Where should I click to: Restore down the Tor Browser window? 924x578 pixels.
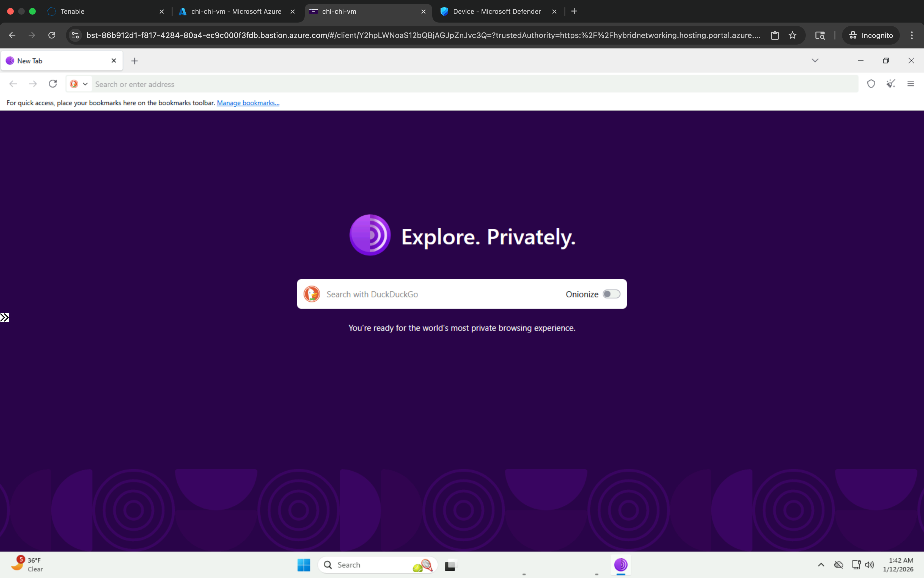coord(886,60)
